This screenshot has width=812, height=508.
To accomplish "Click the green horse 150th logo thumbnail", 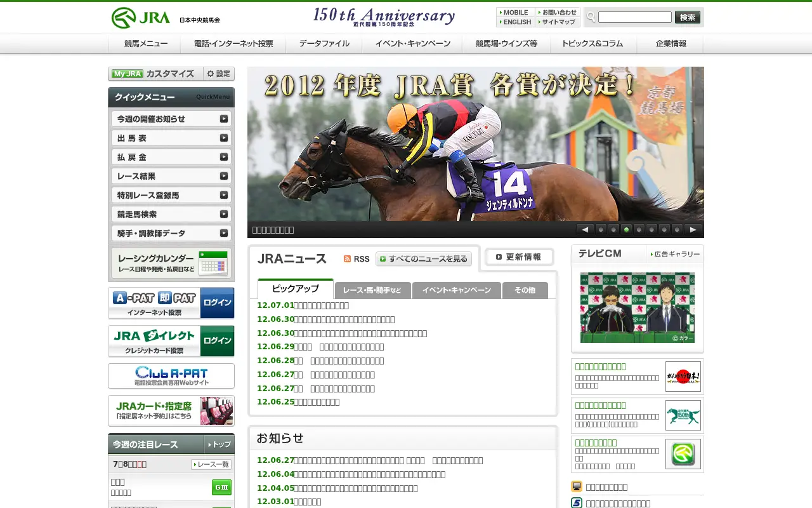I will coord(683,415).
